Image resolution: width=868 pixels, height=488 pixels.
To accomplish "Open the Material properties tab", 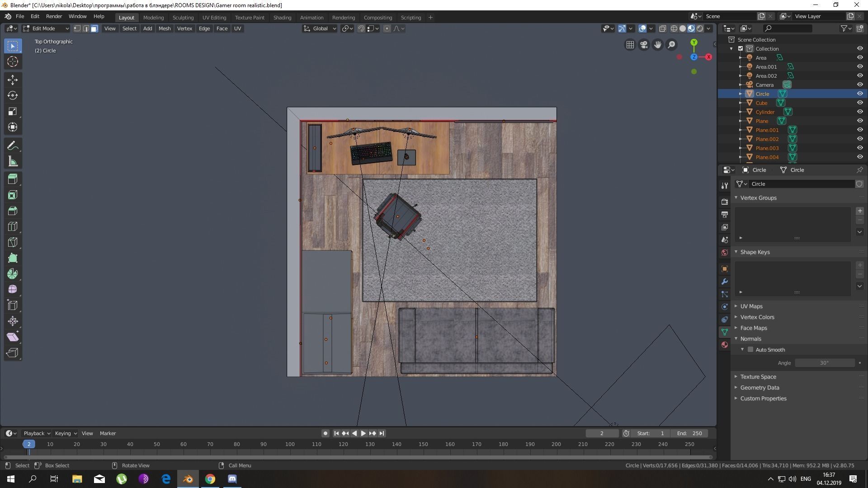I will pyautogui.click(x=725, y=345).
